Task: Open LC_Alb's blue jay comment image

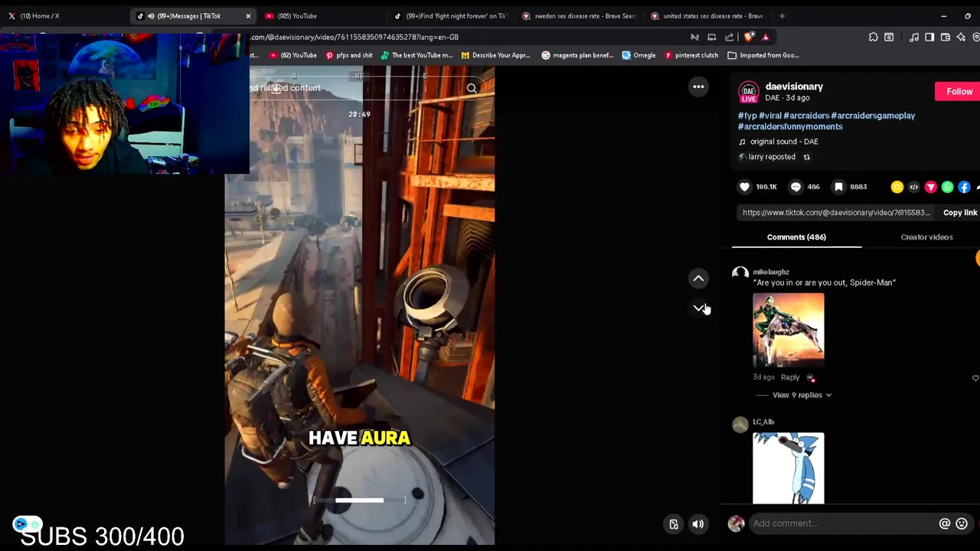Action: (789, 468)
